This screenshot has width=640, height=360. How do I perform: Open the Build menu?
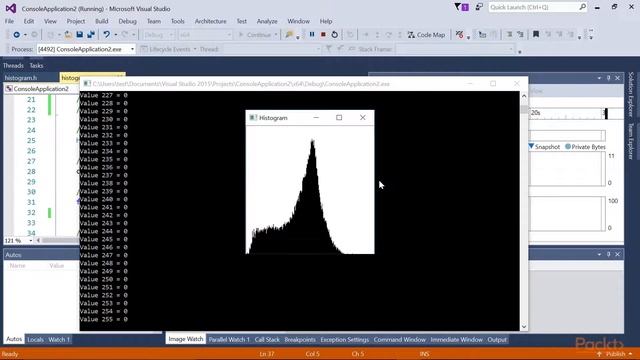tap(102, 21)
